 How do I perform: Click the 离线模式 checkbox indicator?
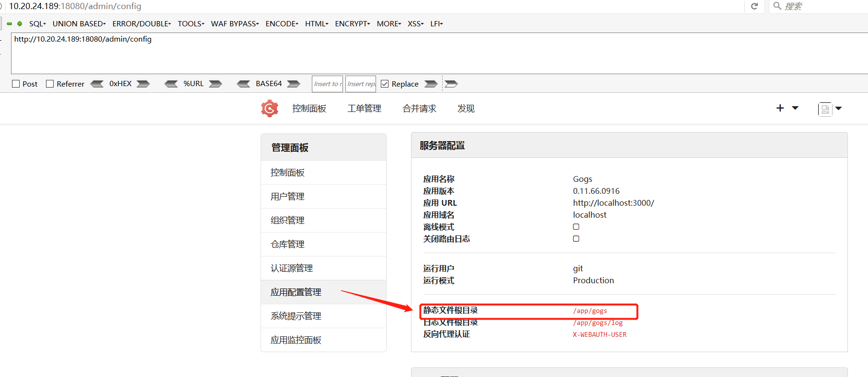click(576, 227)
